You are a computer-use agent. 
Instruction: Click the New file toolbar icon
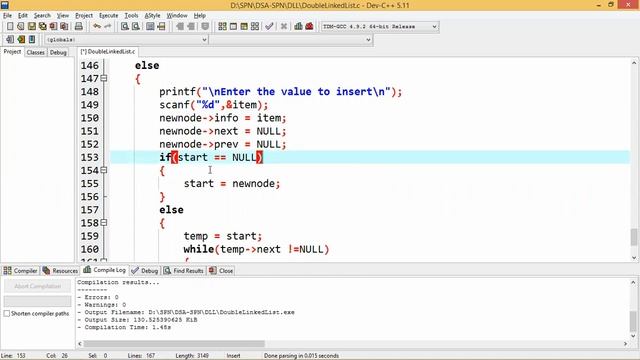coord(10,27)
